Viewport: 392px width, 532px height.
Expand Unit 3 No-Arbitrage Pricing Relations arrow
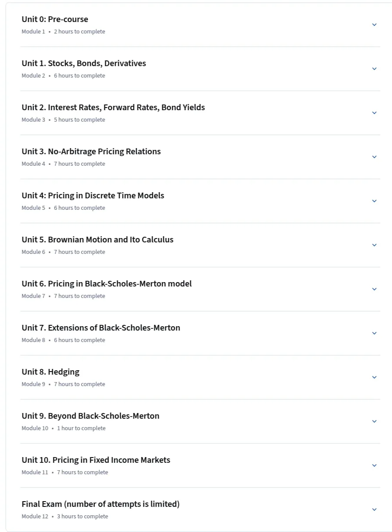[374, 157]
